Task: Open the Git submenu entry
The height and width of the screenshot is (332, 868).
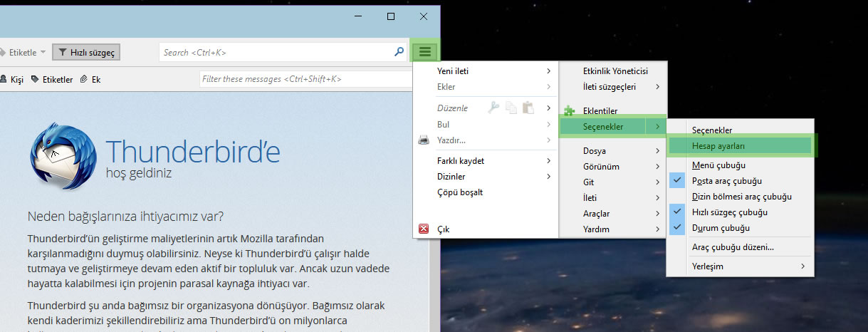Action: (613, 182)
